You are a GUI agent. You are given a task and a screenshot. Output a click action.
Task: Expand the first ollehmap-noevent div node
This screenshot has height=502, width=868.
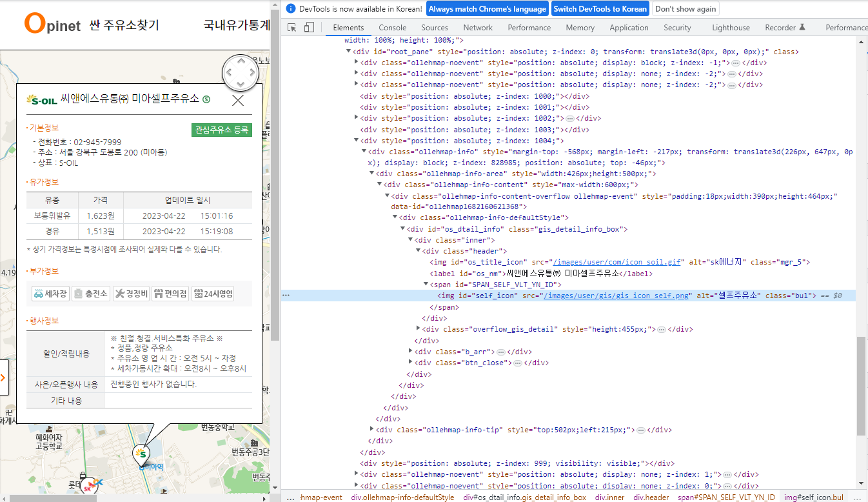click(x=357, y=63)
